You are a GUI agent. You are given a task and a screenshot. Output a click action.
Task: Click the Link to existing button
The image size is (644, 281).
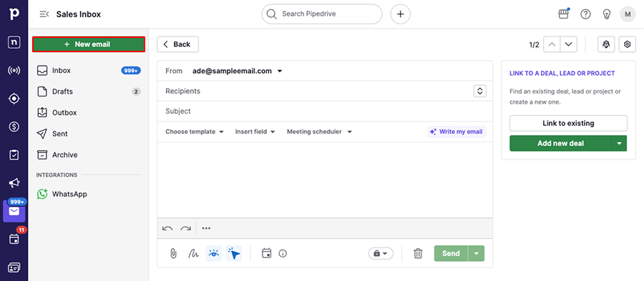point(568,123)
